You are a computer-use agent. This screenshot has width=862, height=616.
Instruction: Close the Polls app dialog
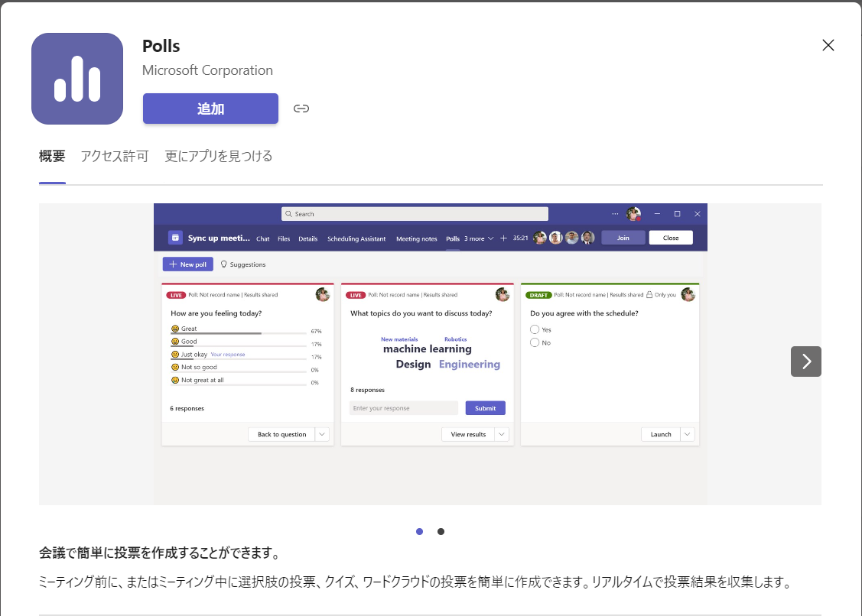[828, 45]
